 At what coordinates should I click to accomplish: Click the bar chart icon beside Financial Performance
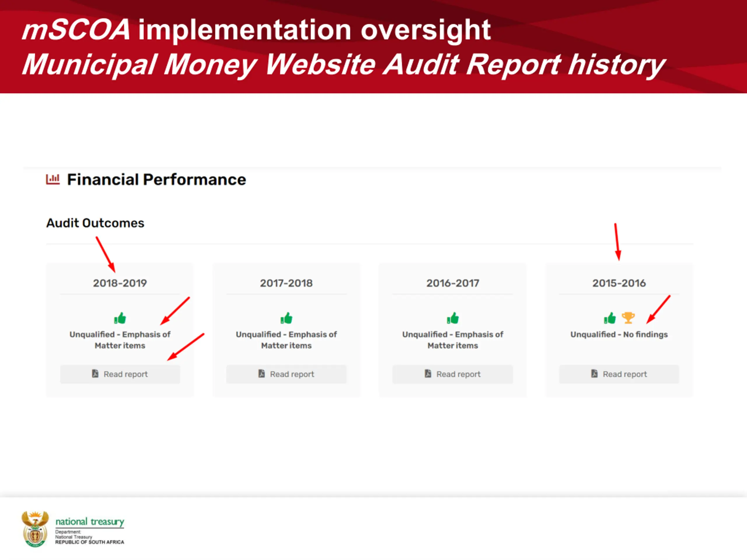53,179
